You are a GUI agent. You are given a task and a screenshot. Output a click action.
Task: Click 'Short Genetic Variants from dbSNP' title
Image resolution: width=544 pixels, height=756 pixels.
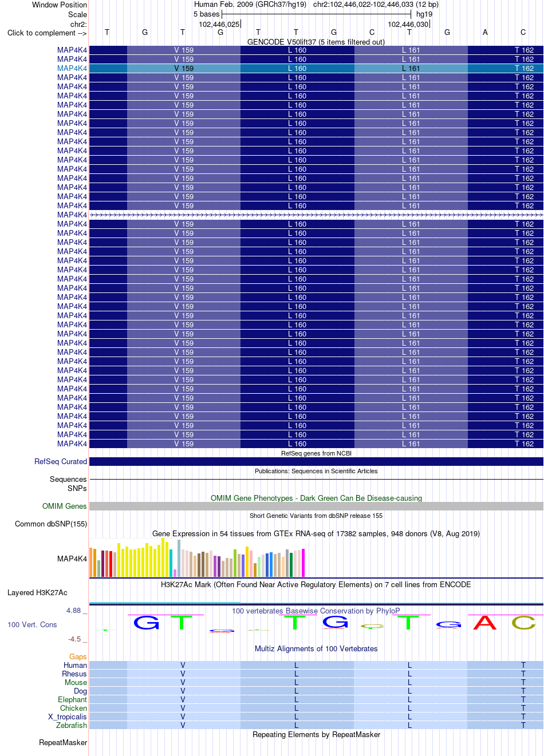[x=316, y=516]
